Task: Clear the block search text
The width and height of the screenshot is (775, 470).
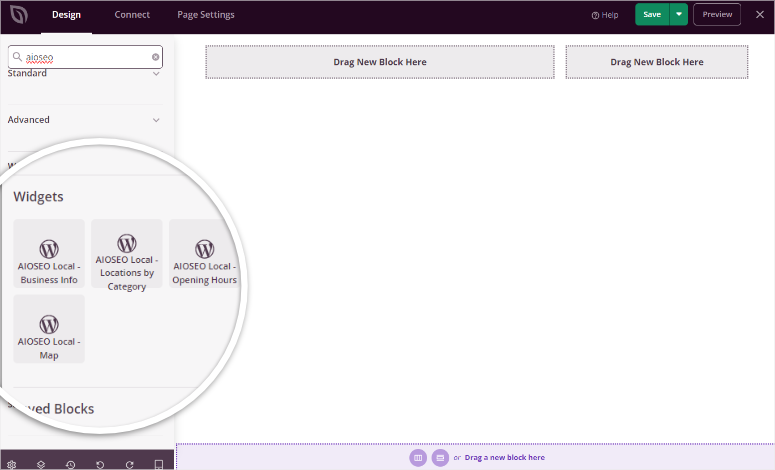Action: click(x=155, y=57)
